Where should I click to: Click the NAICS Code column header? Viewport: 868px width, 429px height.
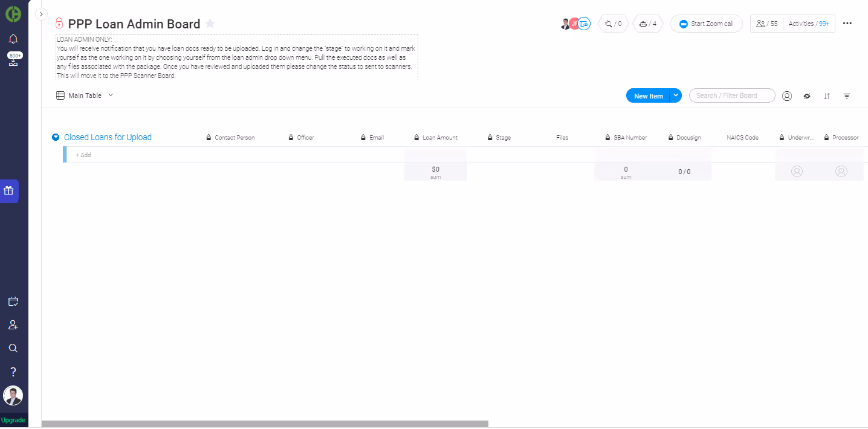click(742, 138)
